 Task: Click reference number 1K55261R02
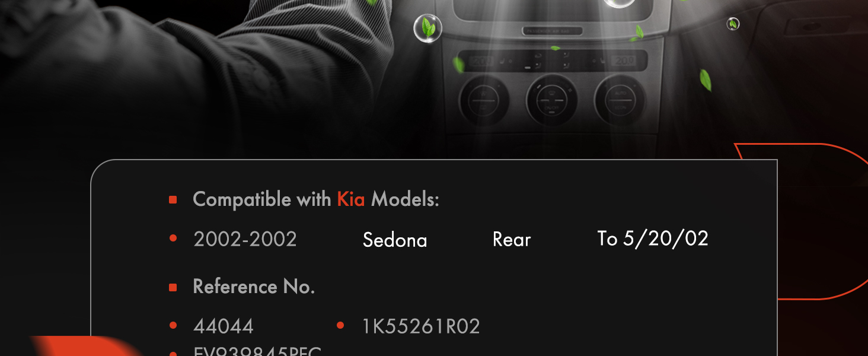421,326
